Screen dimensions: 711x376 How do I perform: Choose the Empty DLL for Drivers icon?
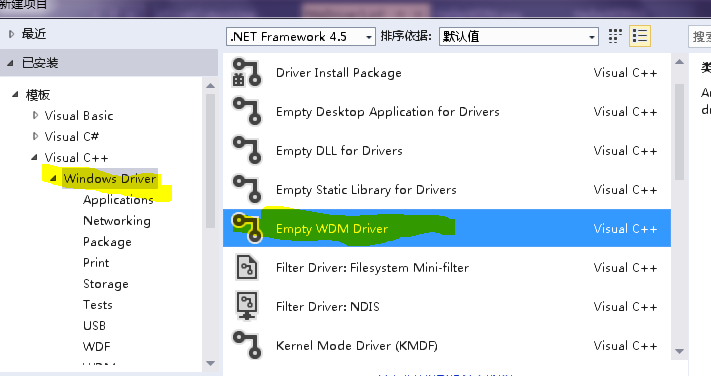point(247,151)
